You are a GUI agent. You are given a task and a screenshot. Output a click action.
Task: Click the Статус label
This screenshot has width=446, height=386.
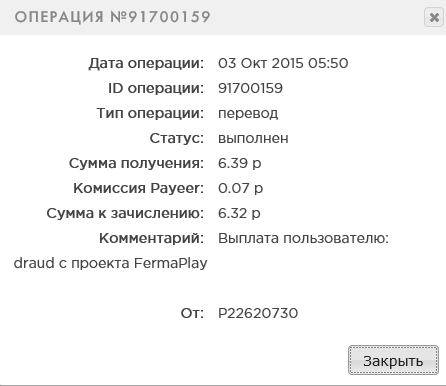(x=177, y=138)
